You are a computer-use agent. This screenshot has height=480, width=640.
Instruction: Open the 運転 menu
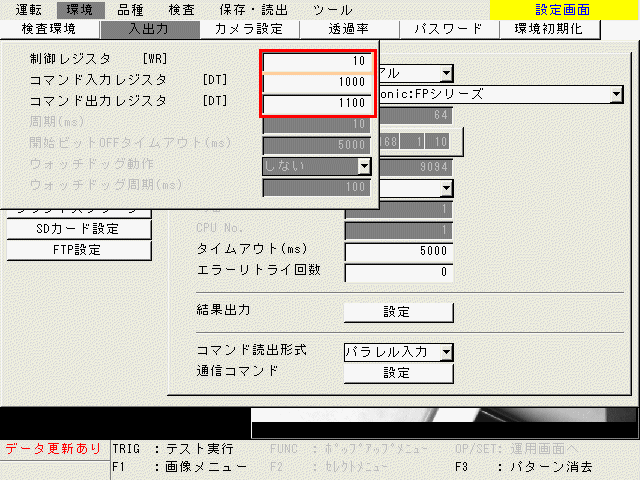pyautogui.click(x=29, y=10)
